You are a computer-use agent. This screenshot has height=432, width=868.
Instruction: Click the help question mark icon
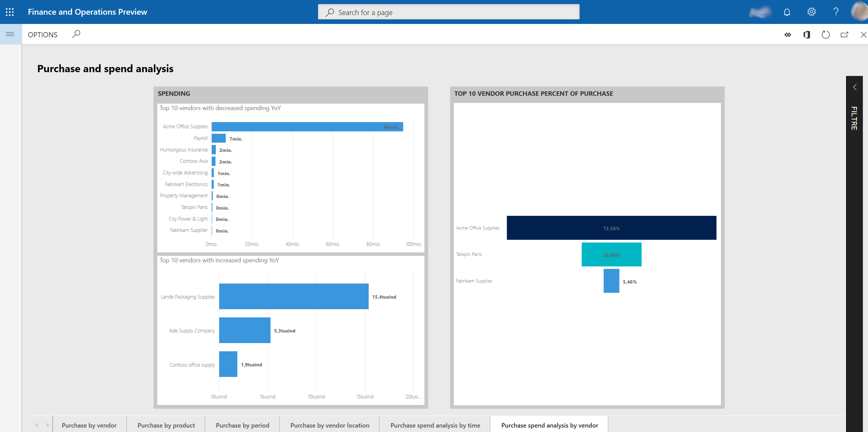[x=836, y=12]
